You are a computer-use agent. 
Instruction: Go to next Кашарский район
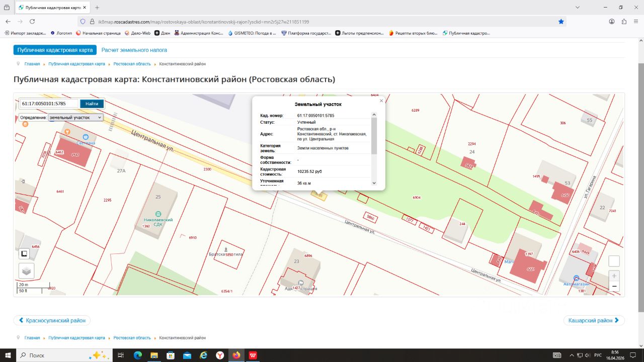(x=595, y=320)
